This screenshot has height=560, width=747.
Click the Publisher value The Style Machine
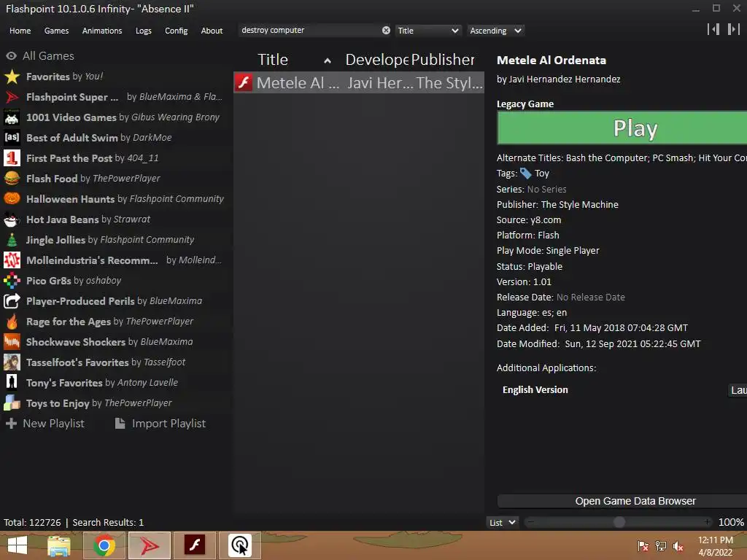[x=580, y=205]
